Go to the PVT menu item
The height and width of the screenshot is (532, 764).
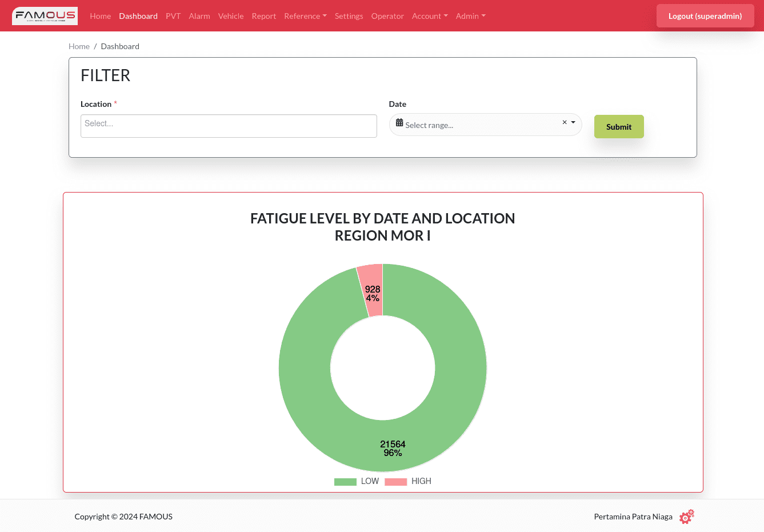click(173, 16)
